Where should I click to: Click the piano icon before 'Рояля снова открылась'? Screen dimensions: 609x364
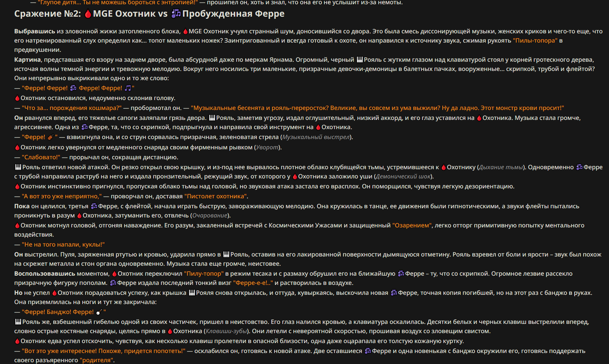(192, 293)
